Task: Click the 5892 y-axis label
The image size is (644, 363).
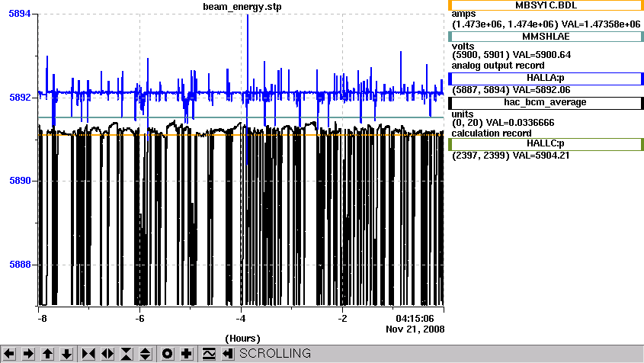Action: tap(20, 98)
